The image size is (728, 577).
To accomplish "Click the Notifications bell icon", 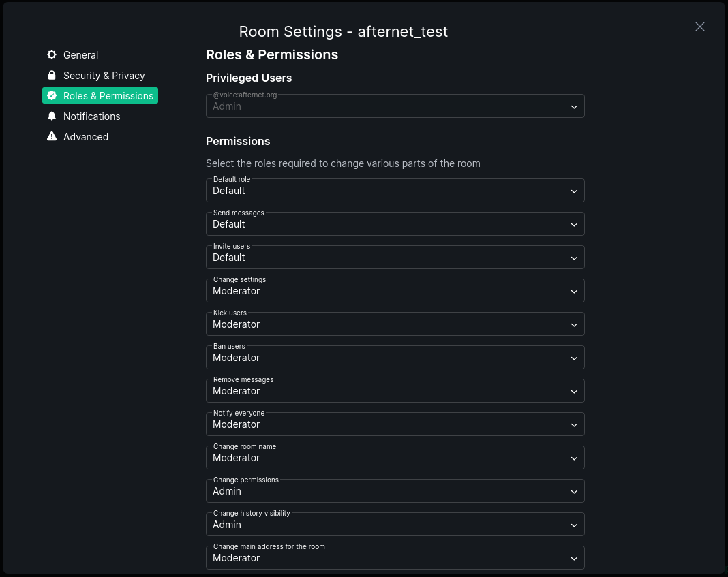I will click(x=52, y=116).
